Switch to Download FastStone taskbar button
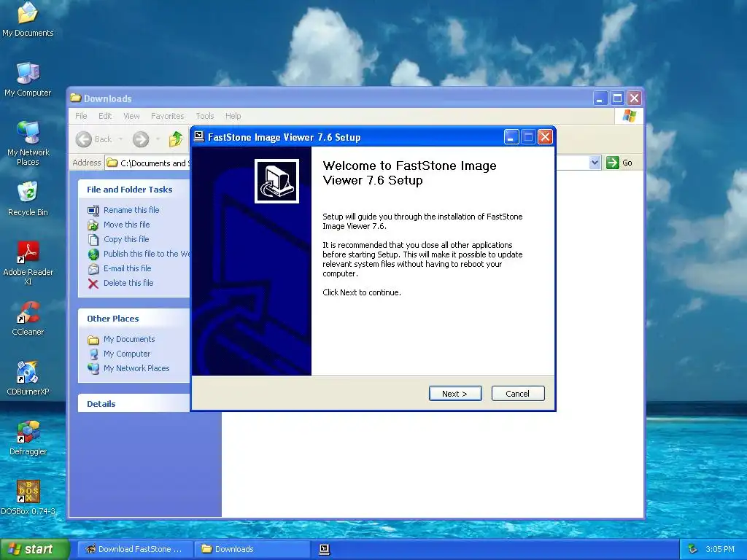The width and height of the screenshot is (747, 560). (135, 549)
